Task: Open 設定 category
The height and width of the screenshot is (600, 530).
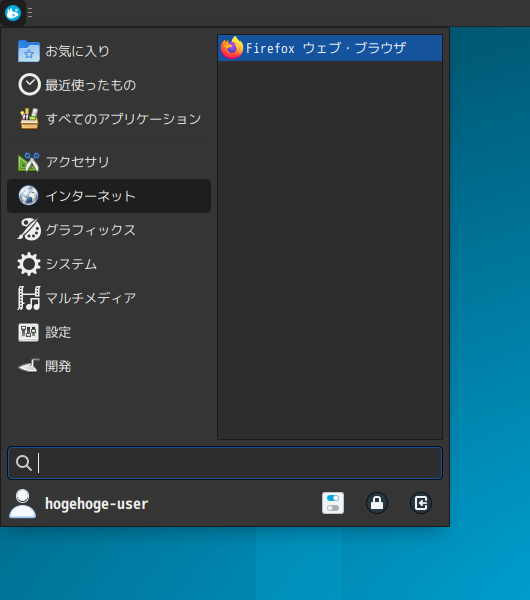Action: tap(109, 332)
